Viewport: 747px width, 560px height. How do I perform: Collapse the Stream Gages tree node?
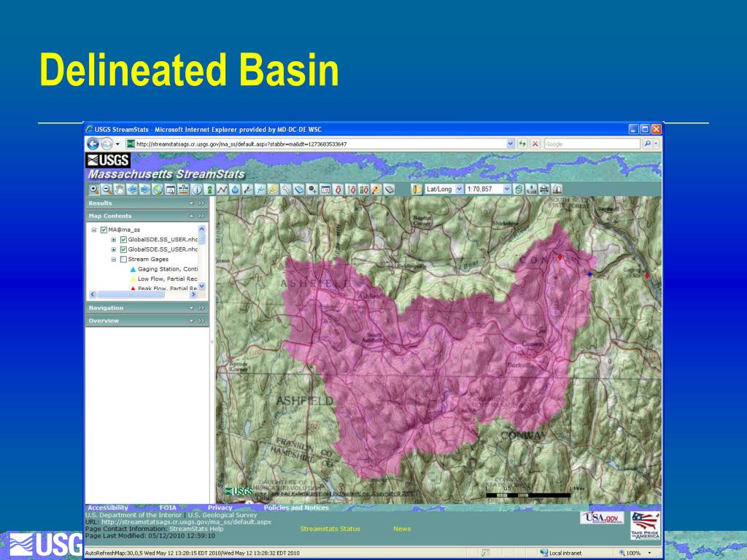pyautogui.click(x=113, y=260)
